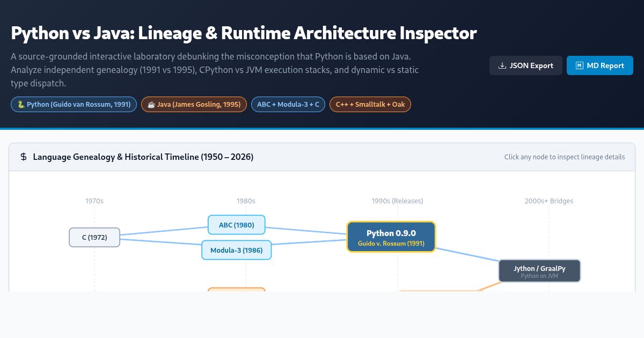Inspect the ABC (1980) node
This screenshot has width=644, height=338.
tap(237, 225)
